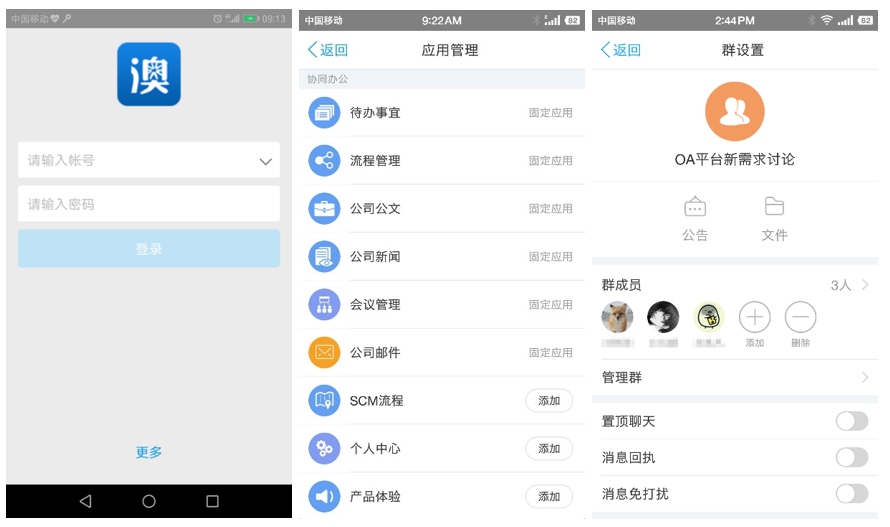Toggle 消息免打扰 on
890x527 pixels.
851,493
